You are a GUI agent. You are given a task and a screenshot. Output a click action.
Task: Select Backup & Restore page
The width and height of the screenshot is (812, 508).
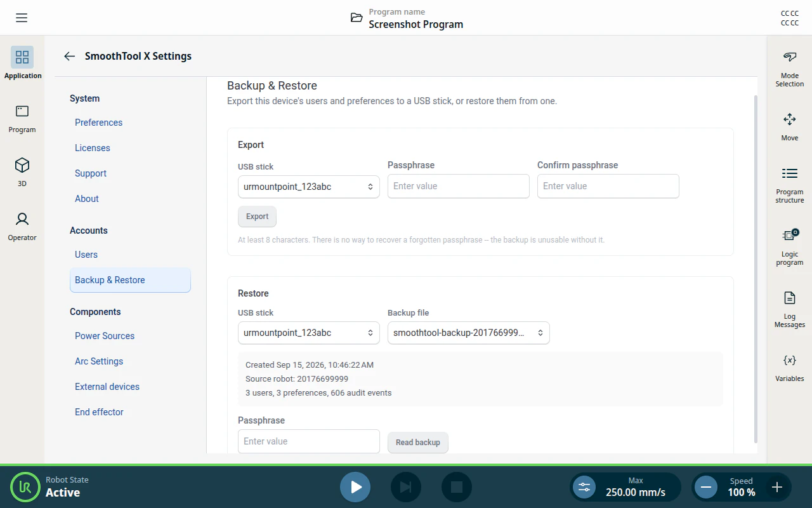click(130, 280)
